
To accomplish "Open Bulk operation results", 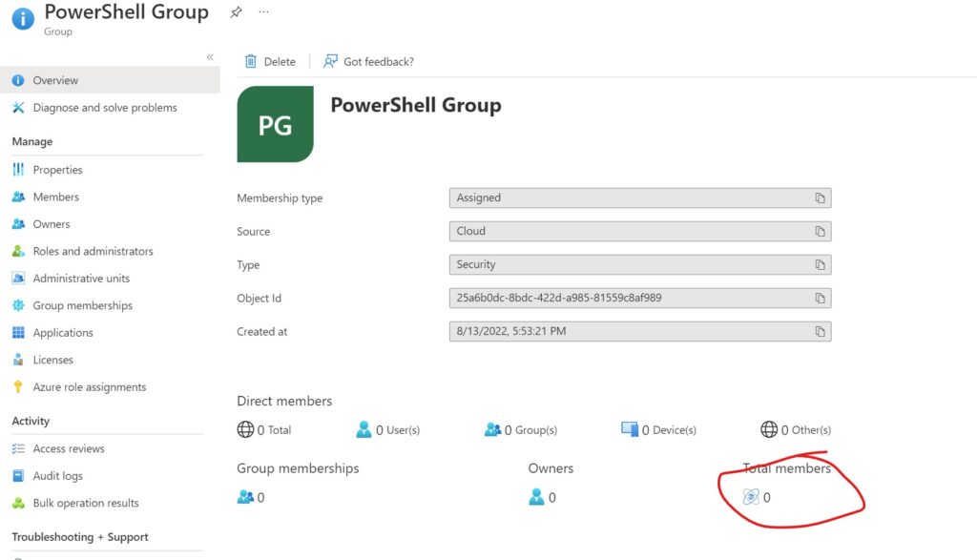I will pyautogui.click(x=85, y=503).
